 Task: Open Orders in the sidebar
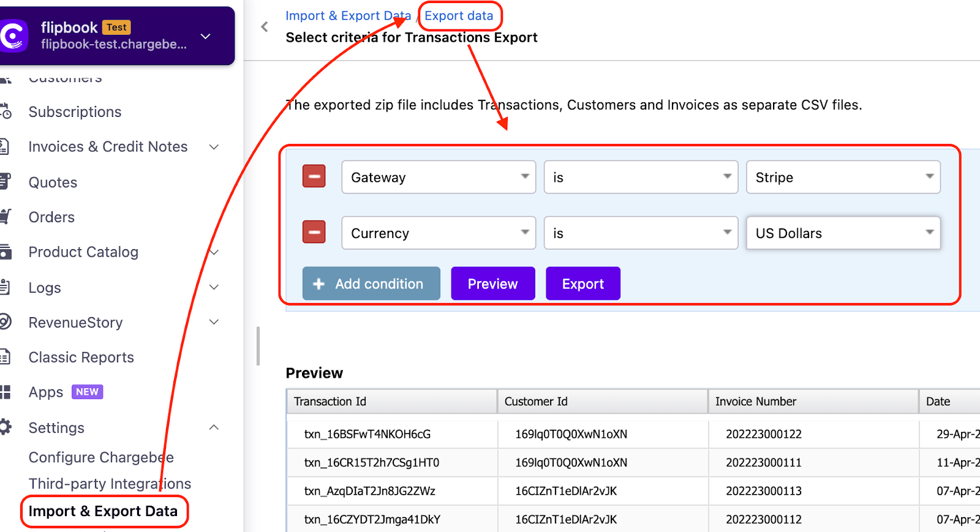pos(51,217)
